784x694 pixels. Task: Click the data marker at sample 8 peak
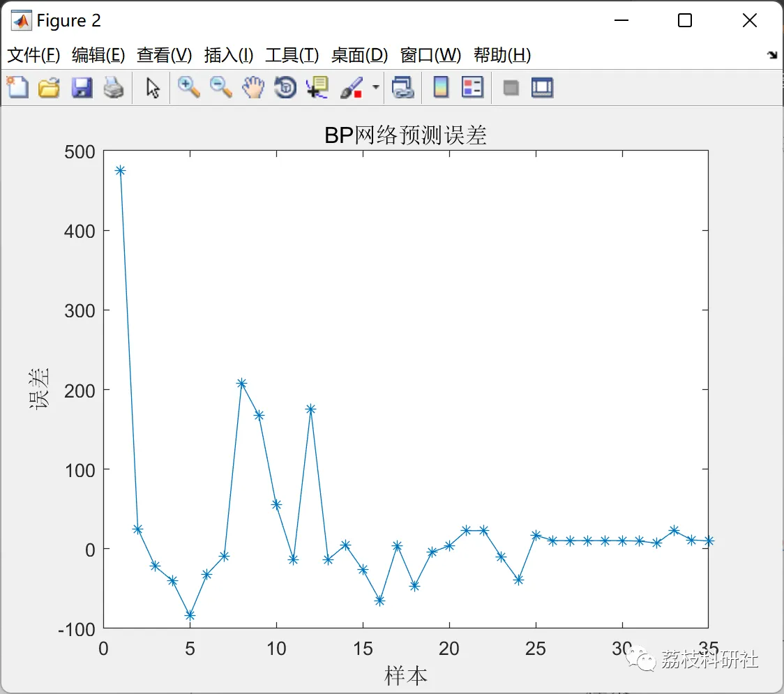click(241, 384)
